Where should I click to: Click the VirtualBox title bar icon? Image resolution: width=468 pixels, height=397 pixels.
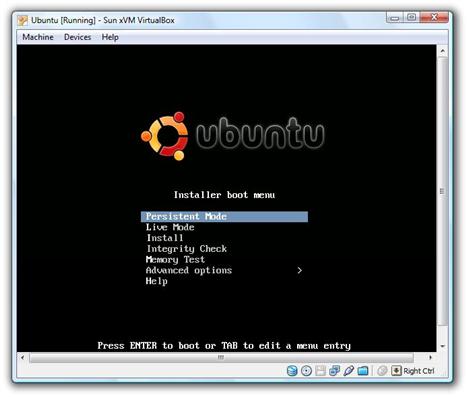pyautogui.click(x=23, y=20)
